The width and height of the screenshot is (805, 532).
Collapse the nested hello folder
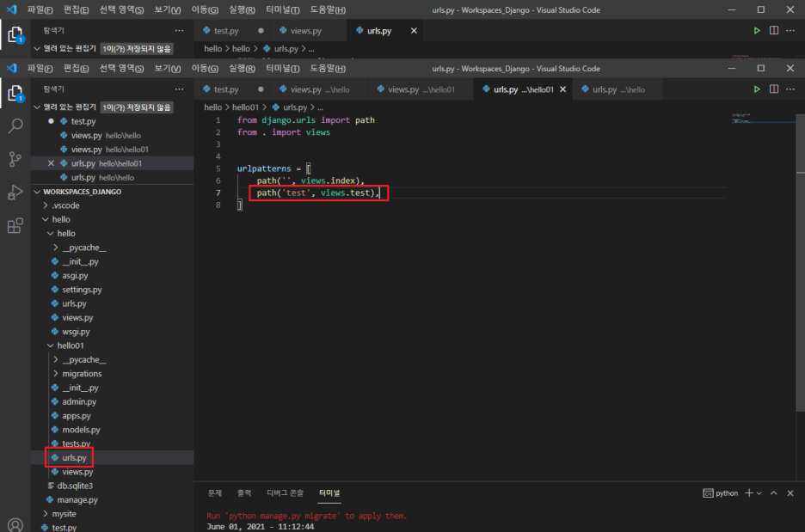pos(50,234)
